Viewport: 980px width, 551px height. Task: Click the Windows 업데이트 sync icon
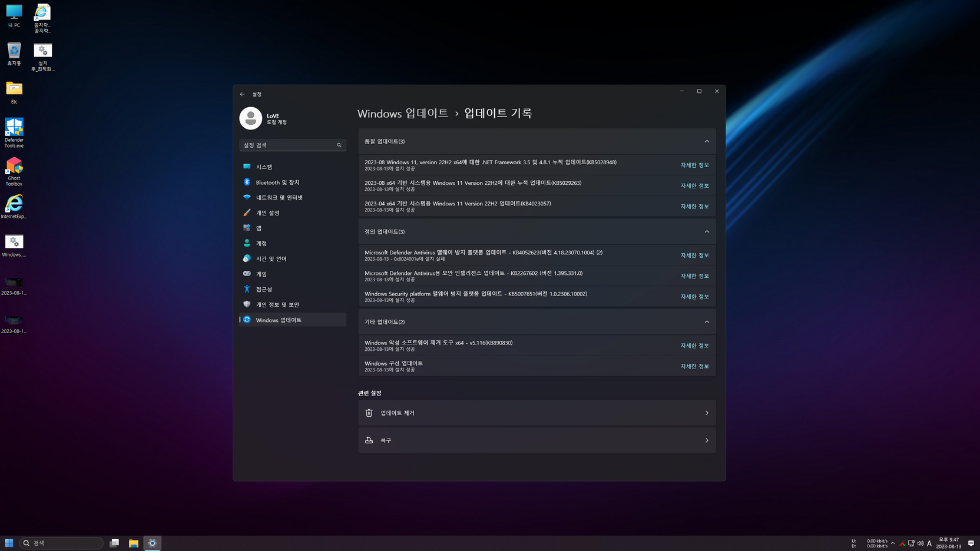pyautogui.click(x=247, y=320)
